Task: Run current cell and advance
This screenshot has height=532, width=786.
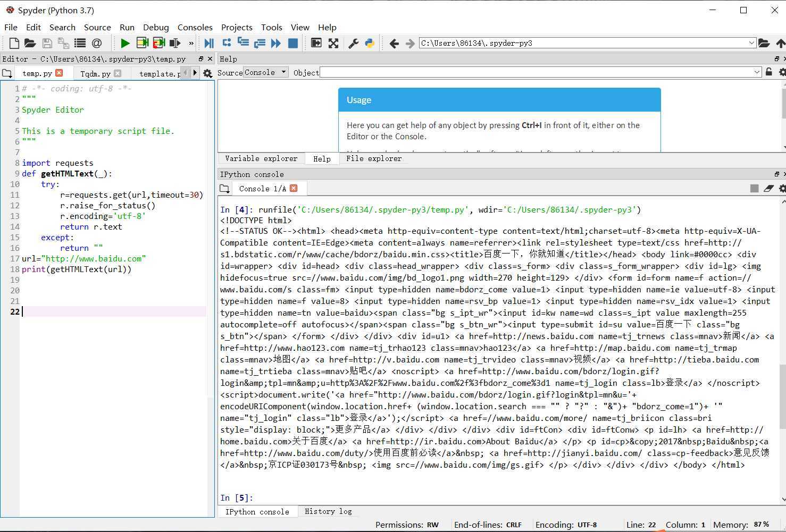Action: pos(158,43)
